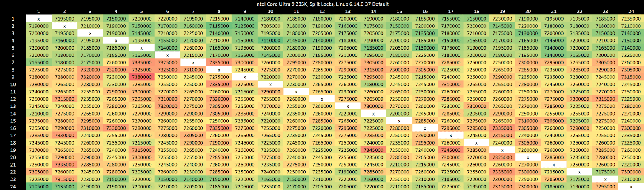The image size is (644, 190).
Task: Select 7345000 in row 19, column 14
Action: (374, 150)
